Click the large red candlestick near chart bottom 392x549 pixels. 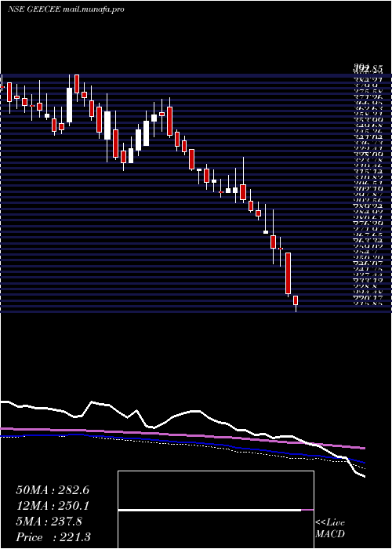pos(288,273)
